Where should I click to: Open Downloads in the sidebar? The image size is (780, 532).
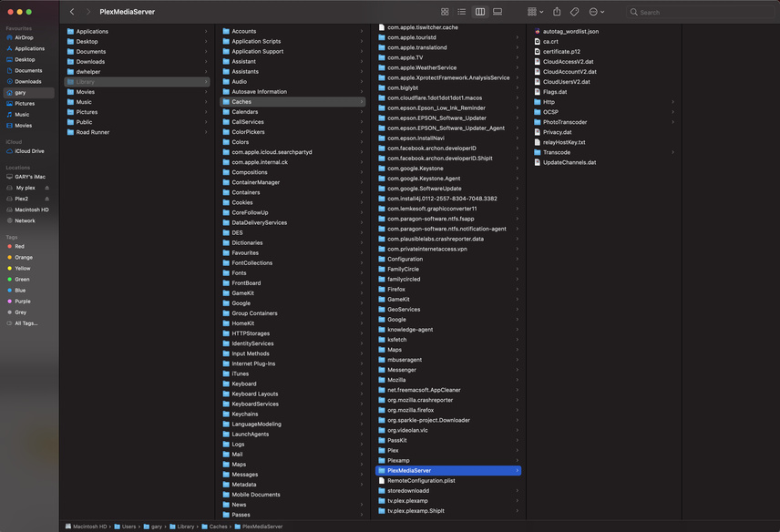[28, 82]
